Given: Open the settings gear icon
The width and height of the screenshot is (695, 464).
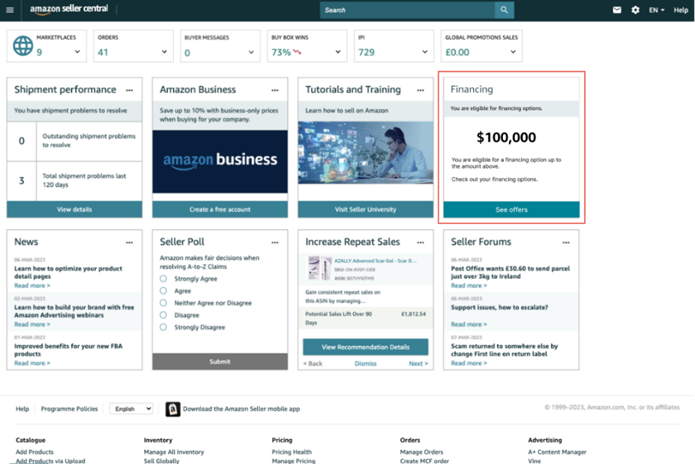Looking at the screenshot, I should click(635, 10).
